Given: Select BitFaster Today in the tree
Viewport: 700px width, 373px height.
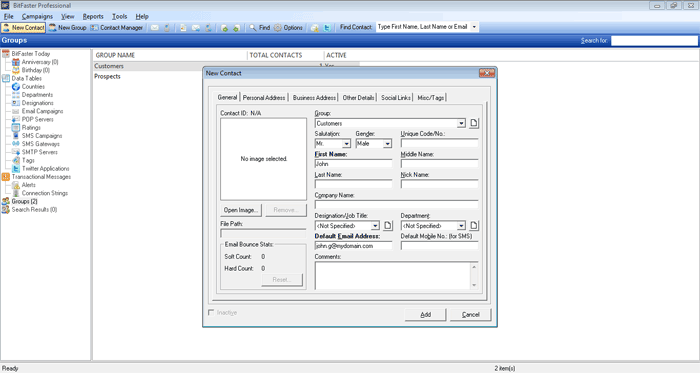Looking at the screenshot, I should [x=31, y=54].
